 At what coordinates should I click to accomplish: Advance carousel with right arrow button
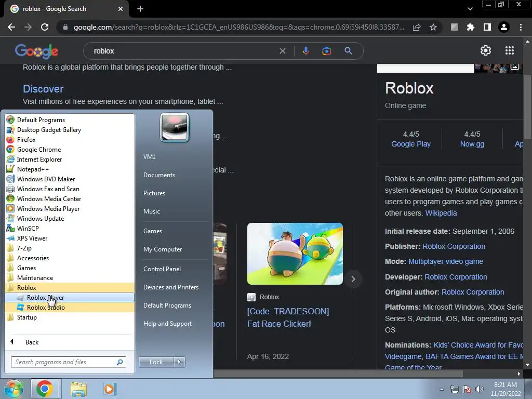pos(353,279)
